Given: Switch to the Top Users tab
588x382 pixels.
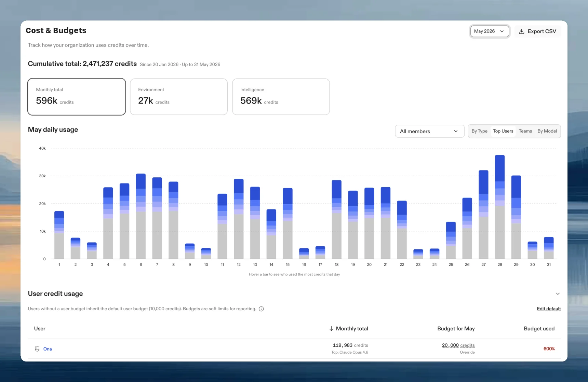Looking at the screenshot, I should (x=503, y=131).
